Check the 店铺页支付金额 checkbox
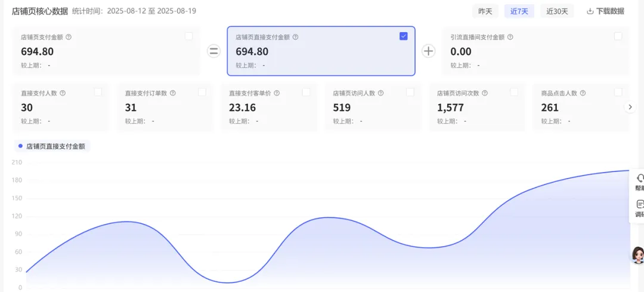Screen dimensions: 644x292 (189, 36)
